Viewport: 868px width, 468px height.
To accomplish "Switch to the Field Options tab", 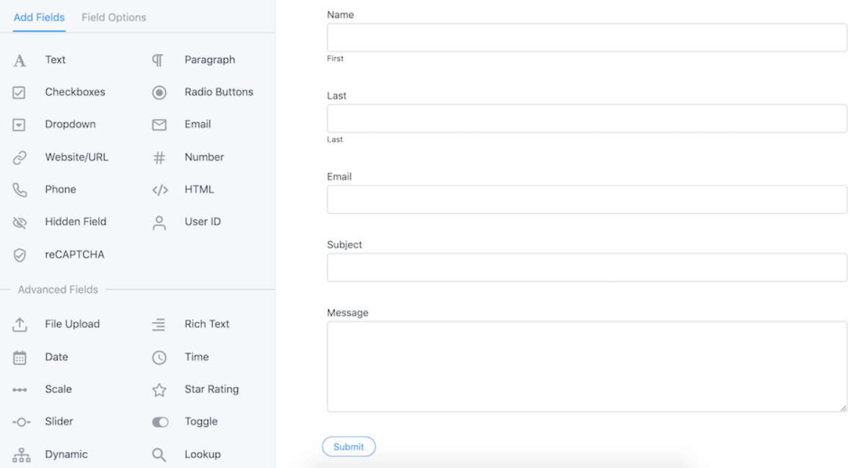I will point(114,17).
